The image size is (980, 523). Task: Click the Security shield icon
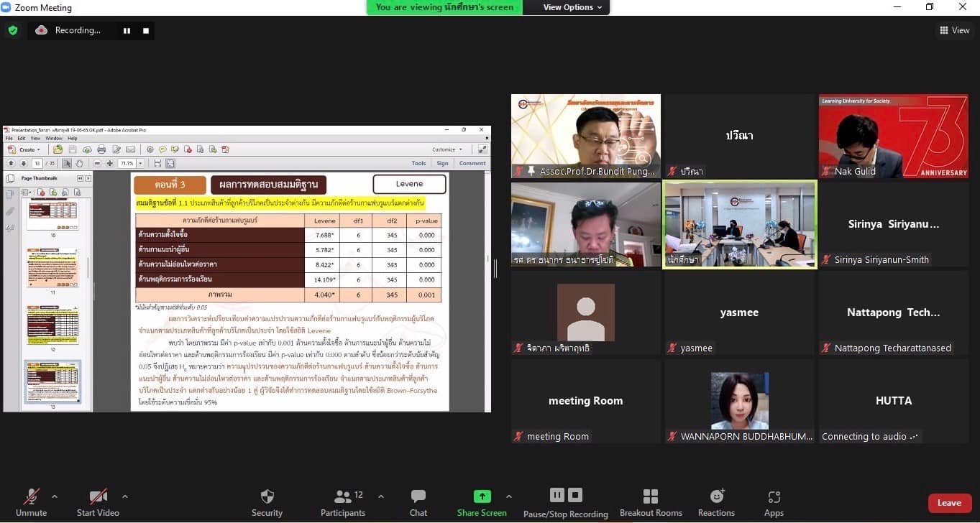(x=267, y=497)
